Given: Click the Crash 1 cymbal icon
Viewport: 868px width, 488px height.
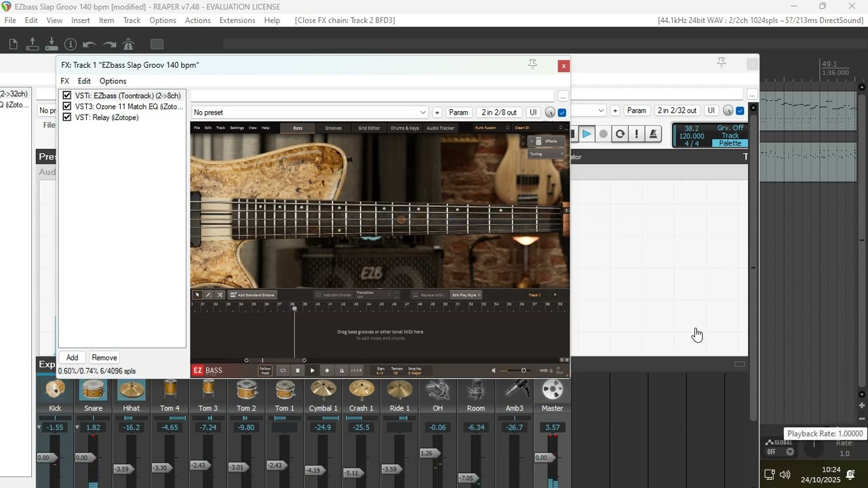Looking at the screenshot, I should click(x=361, y=390).
